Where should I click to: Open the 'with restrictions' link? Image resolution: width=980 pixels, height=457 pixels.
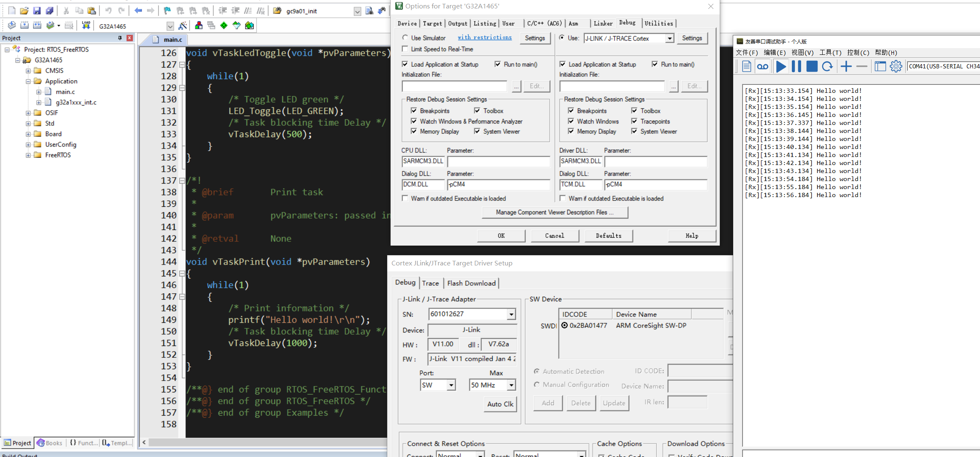(x=485, y=38)
